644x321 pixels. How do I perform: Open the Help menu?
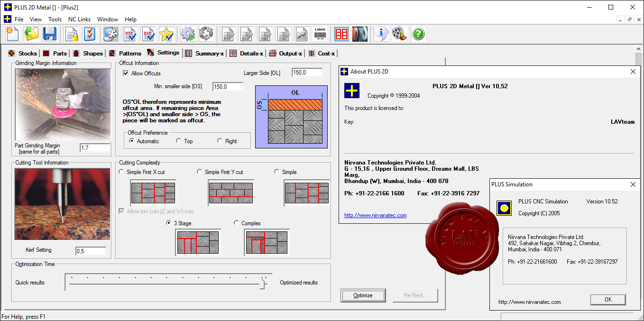click(130, 19)
